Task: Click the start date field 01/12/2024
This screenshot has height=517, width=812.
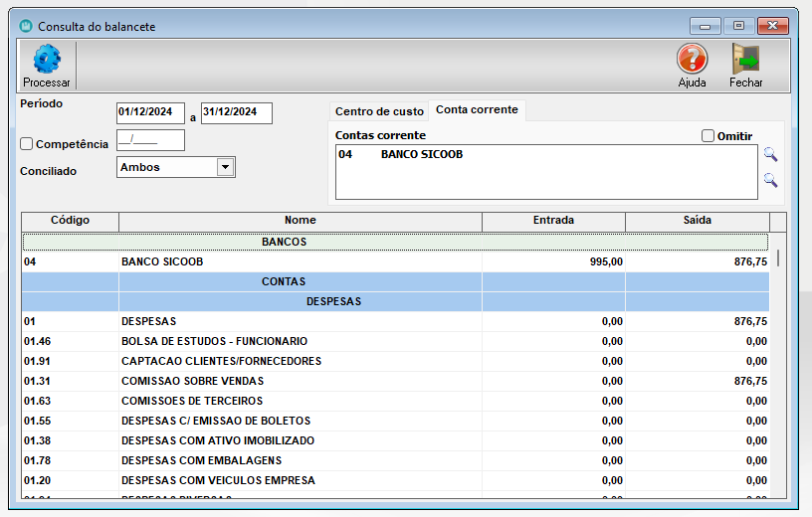Action: (x=151, y=112)
